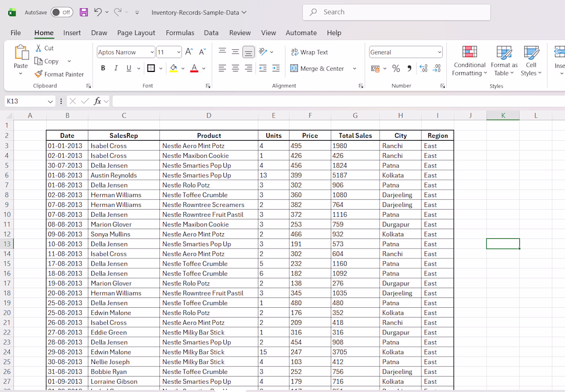Open the font name dropdown Aptos Narrow
The image size is (565, 392).
click(x=152, y=52)
